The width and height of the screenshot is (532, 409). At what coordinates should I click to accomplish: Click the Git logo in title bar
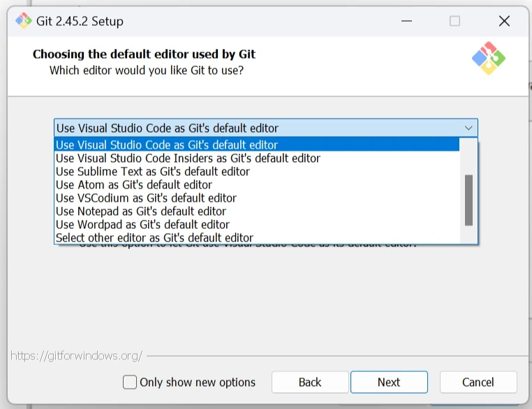(x=23, y=21)
